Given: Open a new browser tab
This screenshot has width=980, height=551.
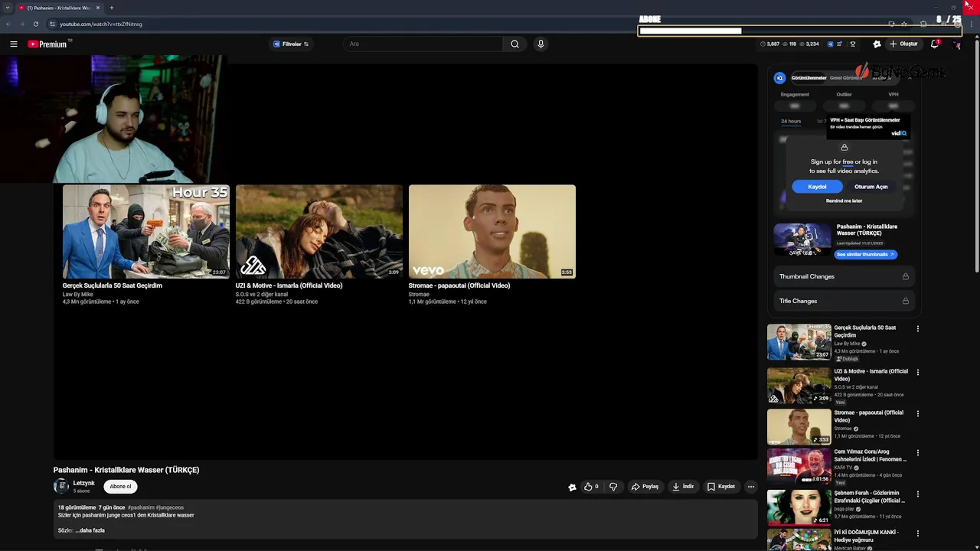Looking at the screenshot, I should [x=111, y=8].
